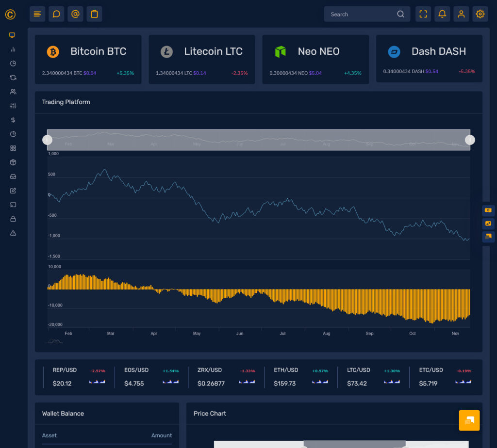The width and height of the screenshot is (497, 448).
Task: Select the clipboard icon in top toolbar
Action: 94,14
